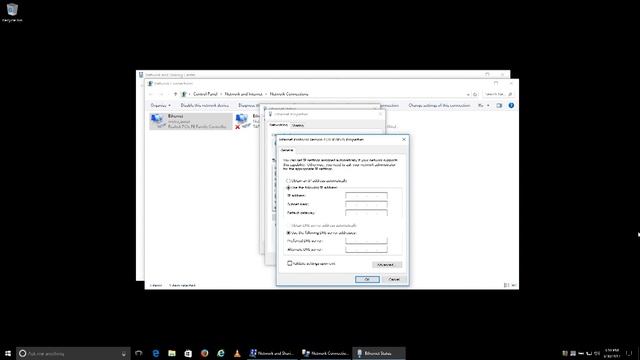Open File Explorer from the taskbar

(172, 353)
